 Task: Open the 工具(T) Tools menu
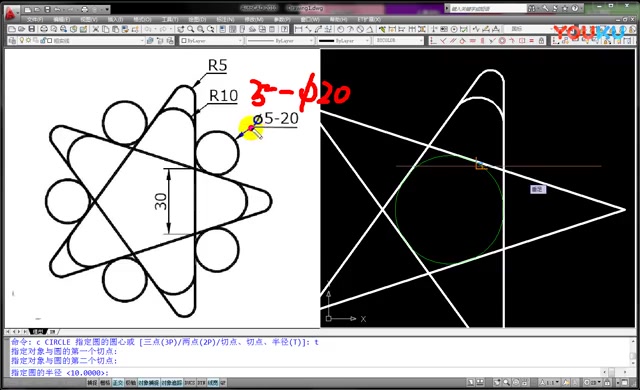(x=169, y=19)
